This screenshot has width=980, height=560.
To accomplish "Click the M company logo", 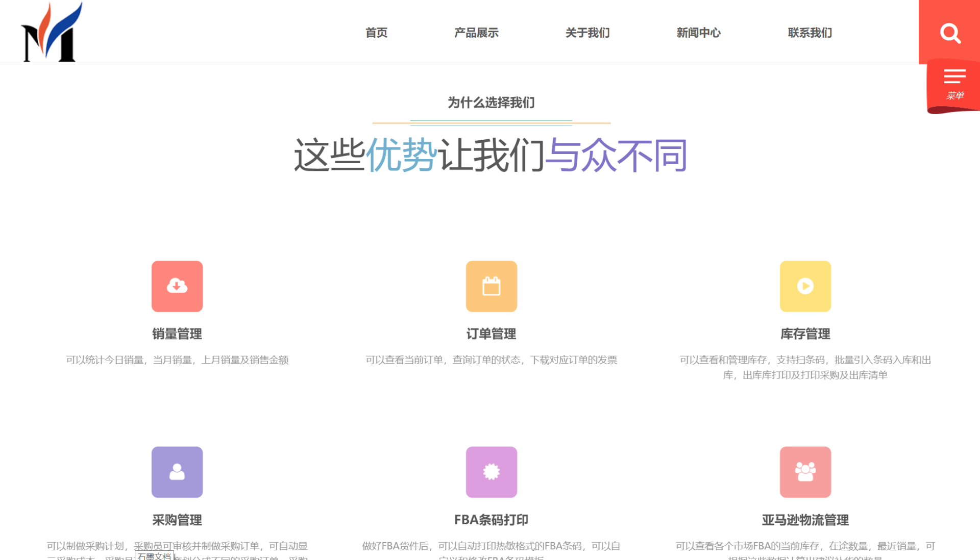I will pos(52,33).
